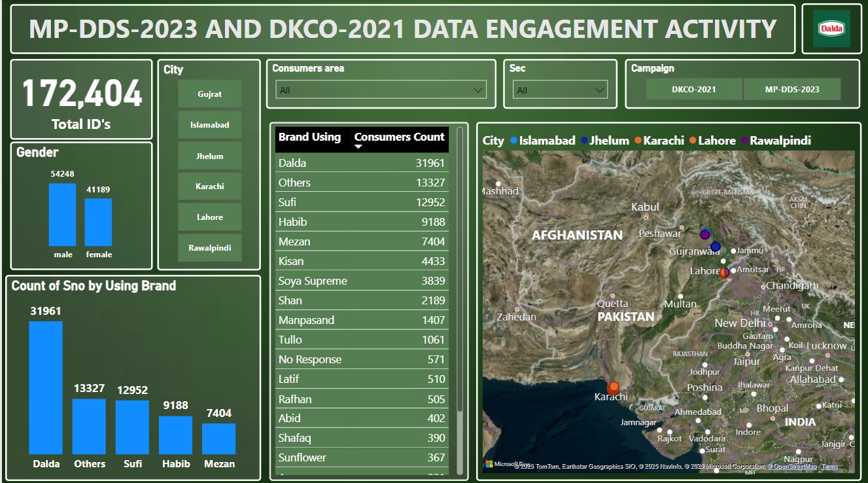Select the Dalda bar in brand chart
The width and height of the screenshot is (868, 483).
click(x=46, y=387)
